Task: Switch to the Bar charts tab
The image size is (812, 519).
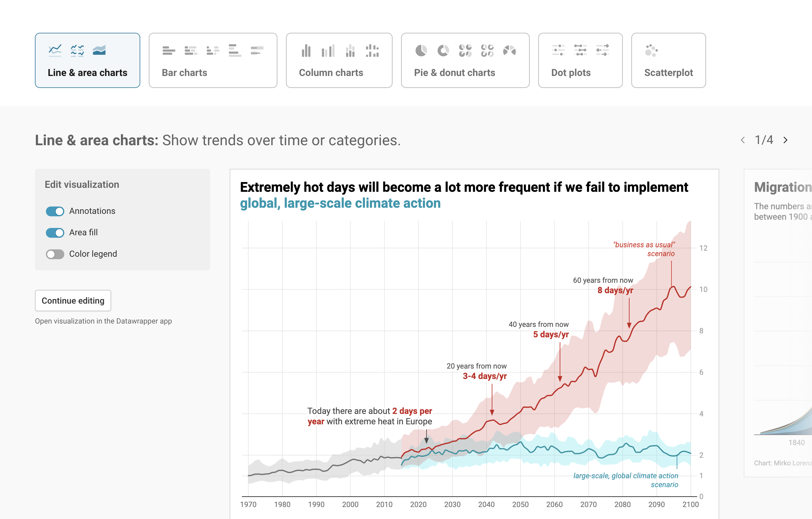Action: (x=184, y=73)
